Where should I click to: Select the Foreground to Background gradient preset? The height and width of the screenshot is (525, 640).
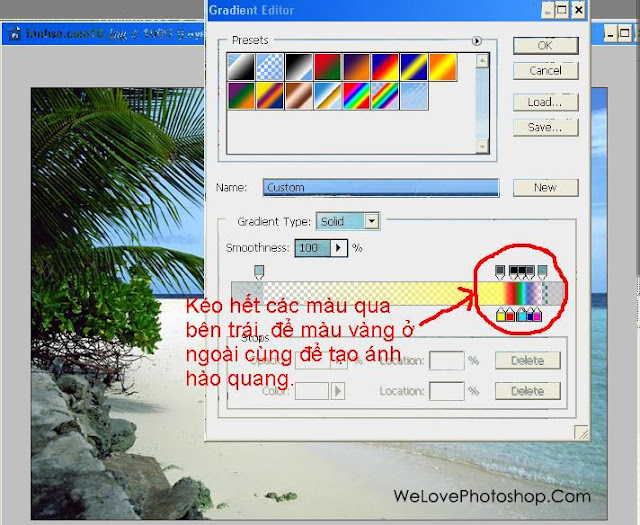pos(241,67)
